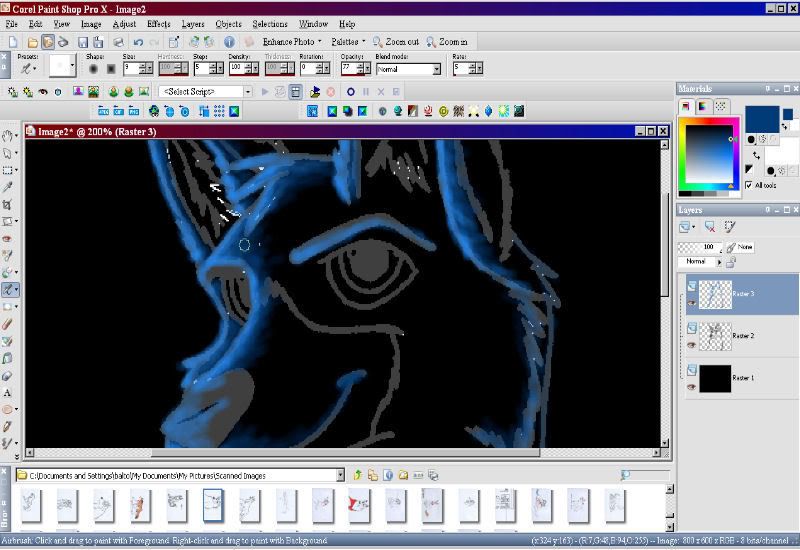Click the blue foreground color swatch
Screen dimensions: 800x550
click(762, 119)
